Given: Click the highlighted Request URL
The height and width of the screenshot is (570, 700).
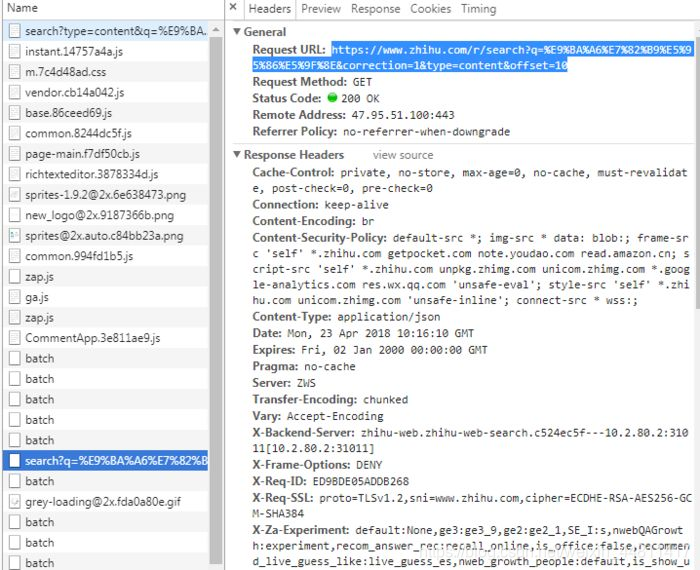Looking at the screenshot, I should 472,58.
